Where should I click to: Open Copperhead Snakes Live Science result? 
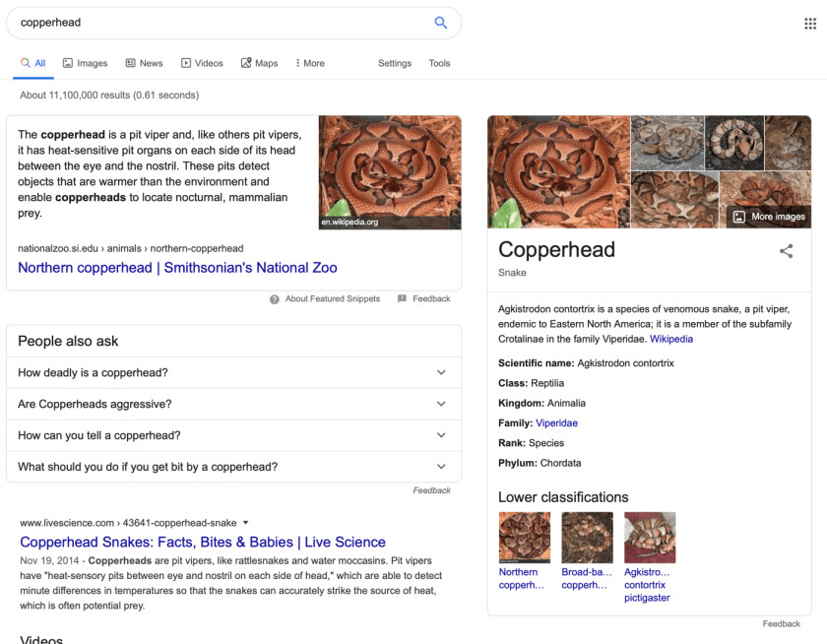tap(203, 542)
